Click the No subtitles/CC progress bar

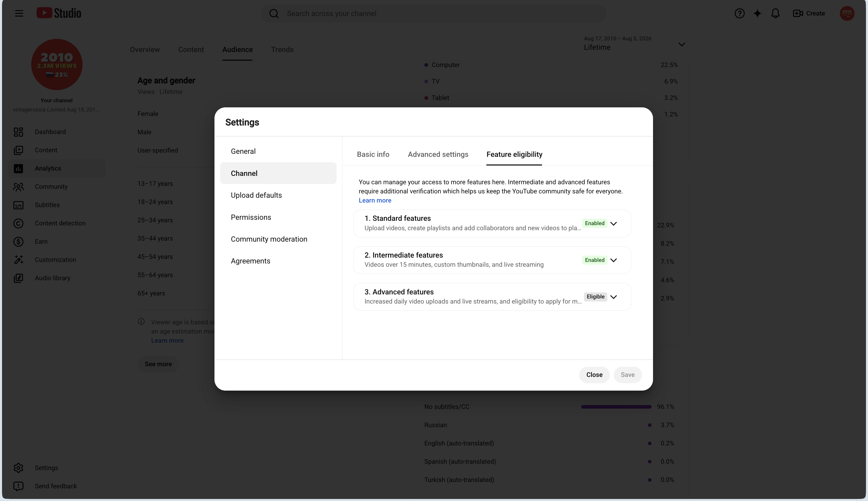[616, 407]
